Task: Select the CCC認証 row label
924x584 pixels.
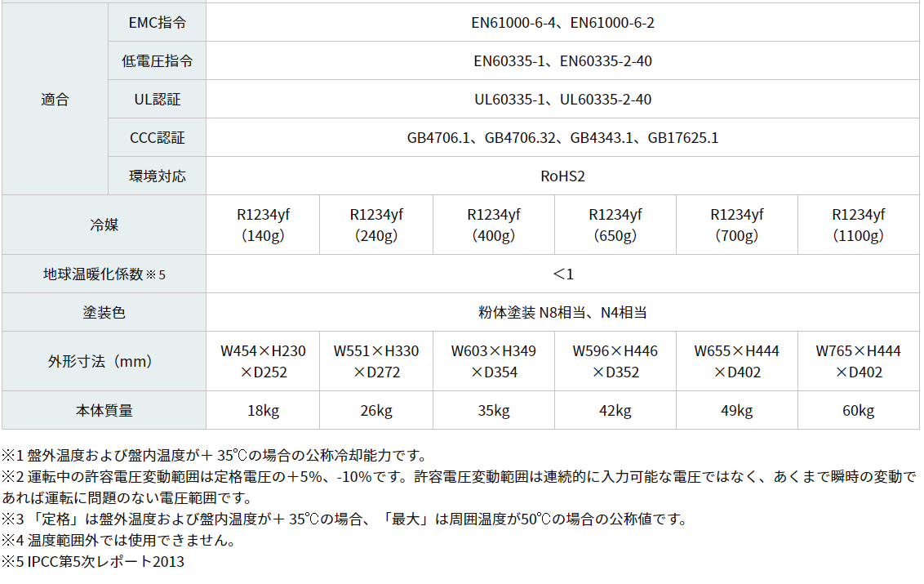Action: pyautogui.click(x=157, y=138)
